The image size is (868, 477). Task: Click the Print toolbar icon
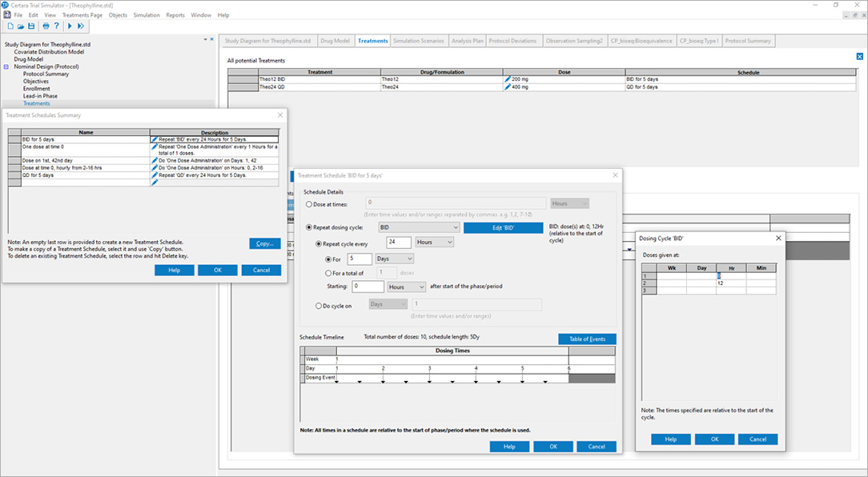pos(46,26)
